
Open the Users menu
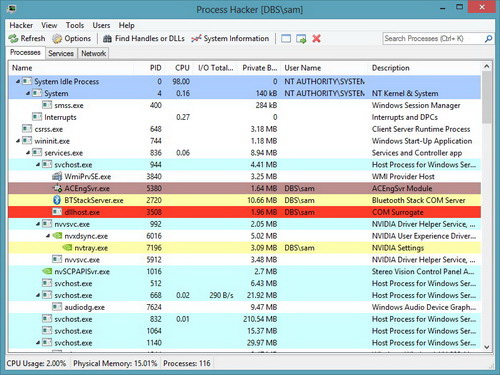click(101, 25)
